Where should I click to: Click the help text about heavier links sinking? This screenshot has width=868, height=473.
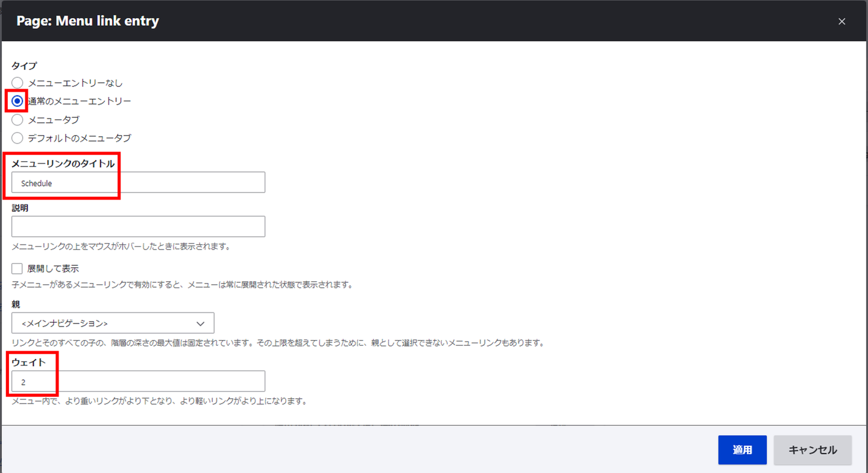click(x=159, y=401)
